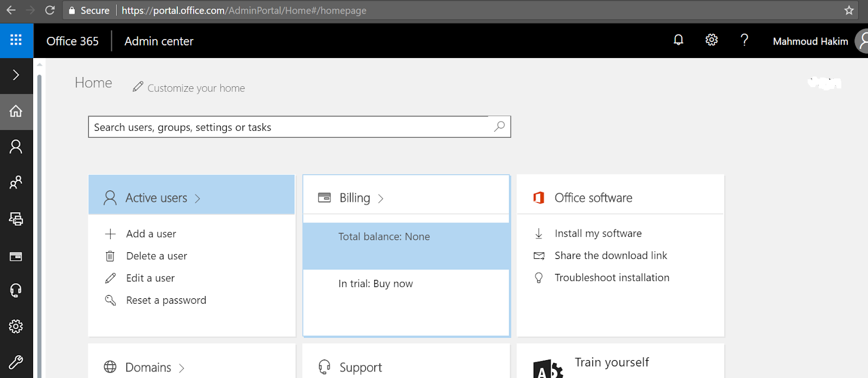Screen dimensions: 868x378
Task: Click the search magnifier icon
Action: (499, 126)
